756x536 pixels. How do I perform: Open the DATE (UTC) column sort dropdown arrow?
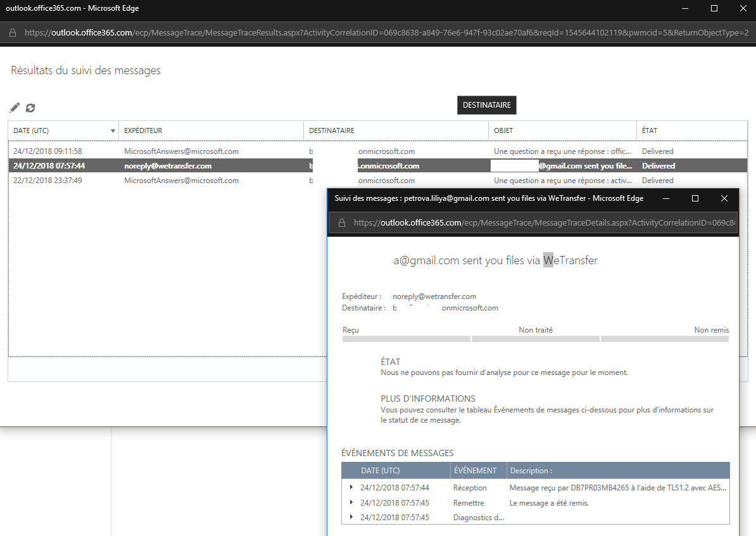click(113, 131)
